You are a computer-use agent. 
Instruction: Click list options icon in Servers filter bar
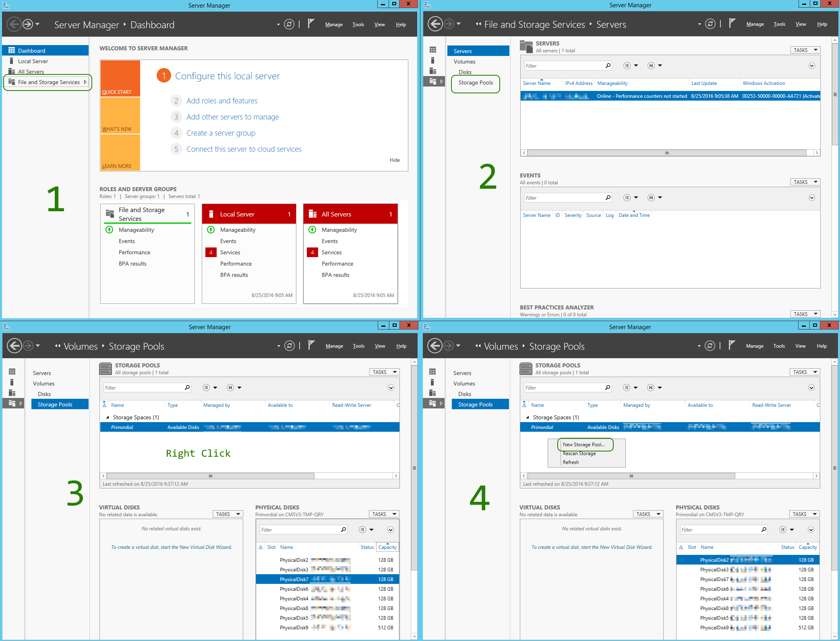tap(627, 66)
